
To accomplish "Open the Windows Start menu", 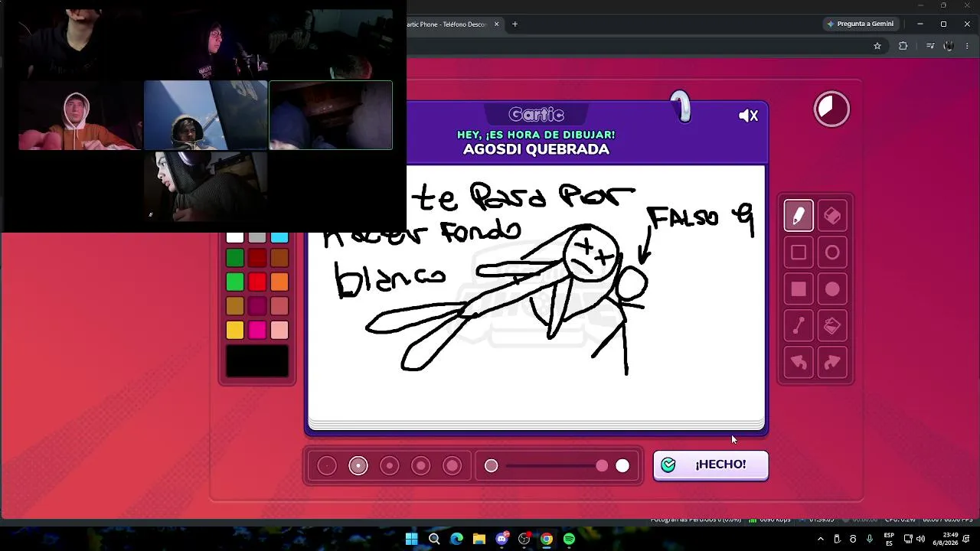I will click(x=411, y=539).
